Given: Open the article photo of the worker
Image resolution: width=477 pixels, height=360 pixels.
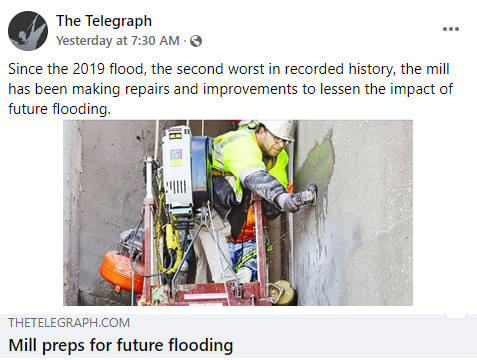Looking at the screenshot, I should (x=238, y=213).
